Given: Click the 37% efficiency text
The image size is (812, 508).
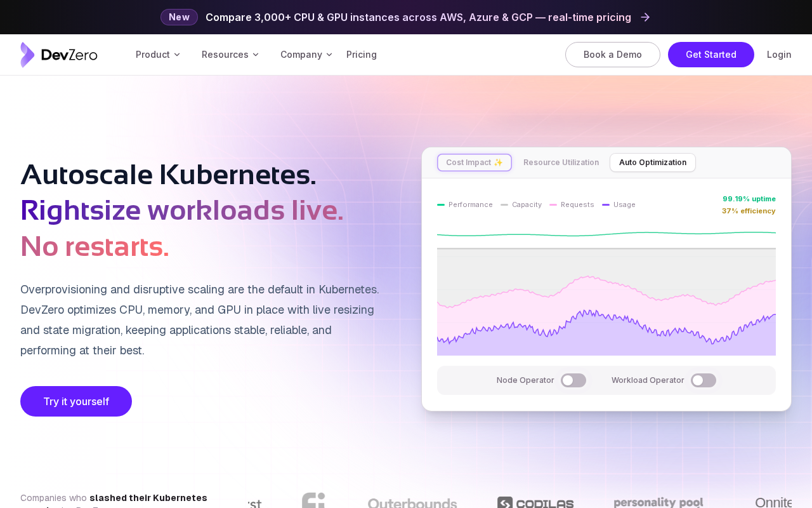Looking at the screenshot, I should pos(749,211).
